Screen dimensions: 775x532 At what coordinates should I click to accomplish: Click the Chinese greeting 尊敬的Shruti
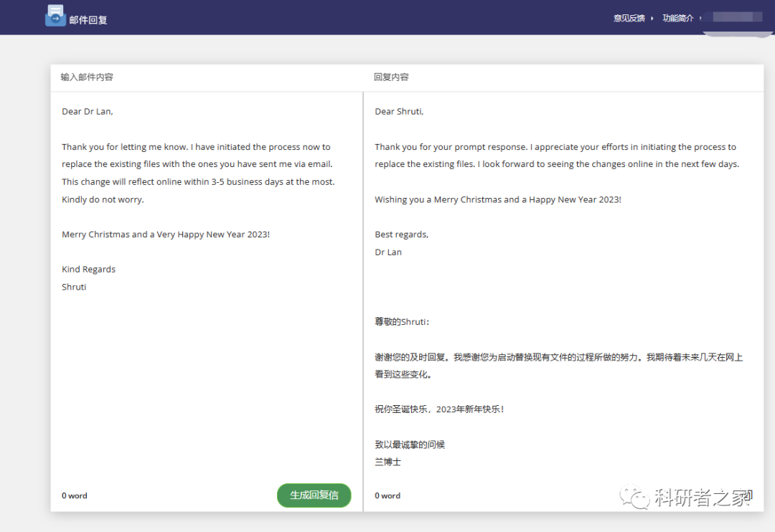point(402,322)
